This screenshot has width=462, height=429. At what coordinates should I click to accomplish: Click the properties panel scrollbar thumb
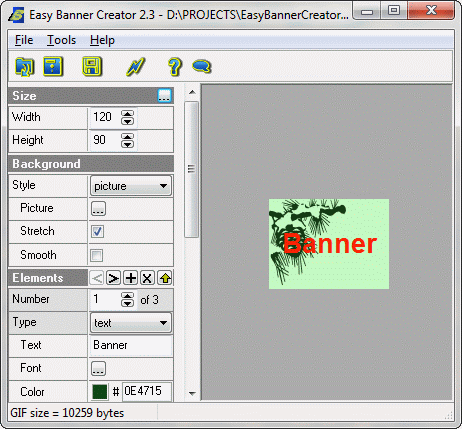[x=192, y=169]
